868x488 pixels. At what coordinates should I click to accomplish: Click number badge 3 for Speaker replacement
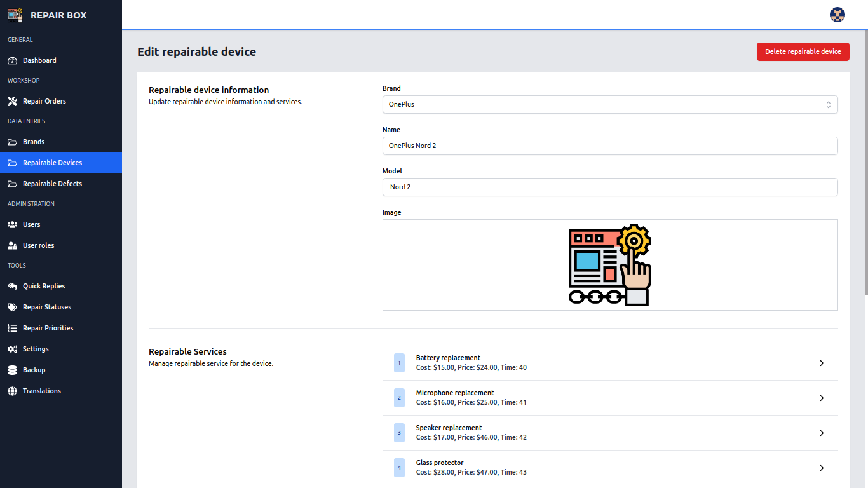399,433
